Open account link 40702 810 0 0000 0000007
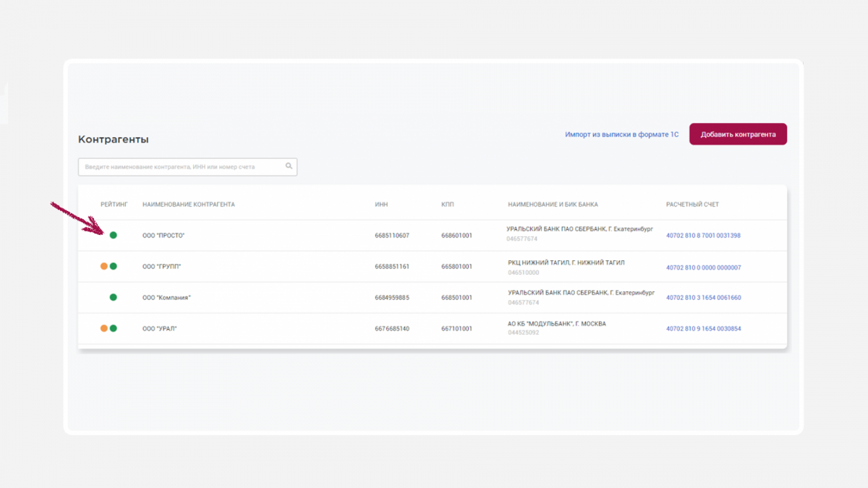868x488 pixels. [x=703, y=267]
